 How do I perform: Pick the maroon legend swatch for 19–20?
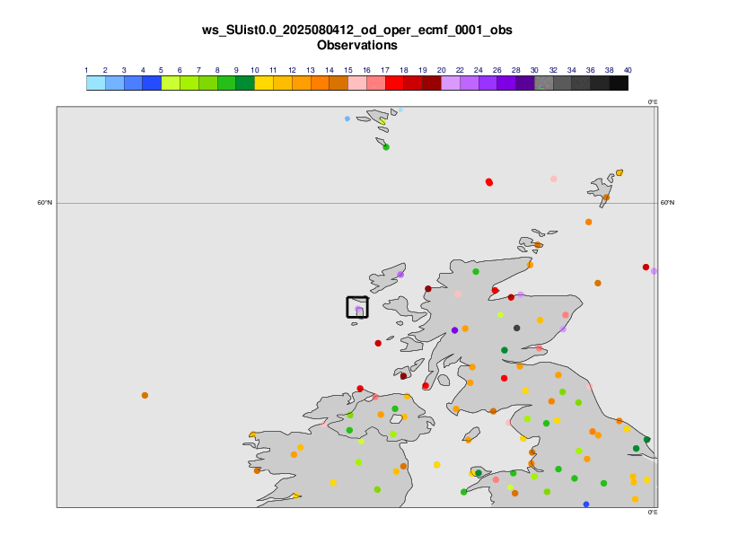pyautogui.click(x=432, y=83)
